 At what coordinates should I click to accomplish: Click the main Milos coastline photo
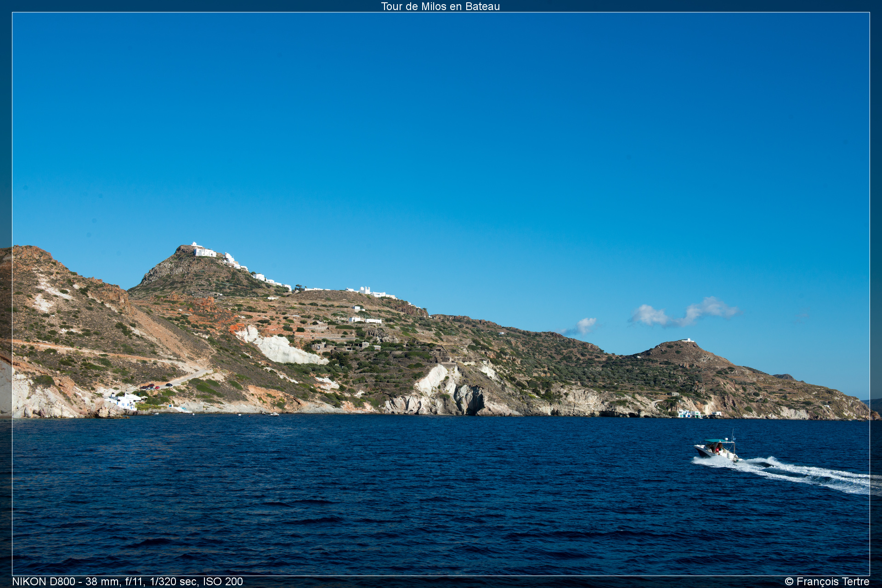pos(441,294)
